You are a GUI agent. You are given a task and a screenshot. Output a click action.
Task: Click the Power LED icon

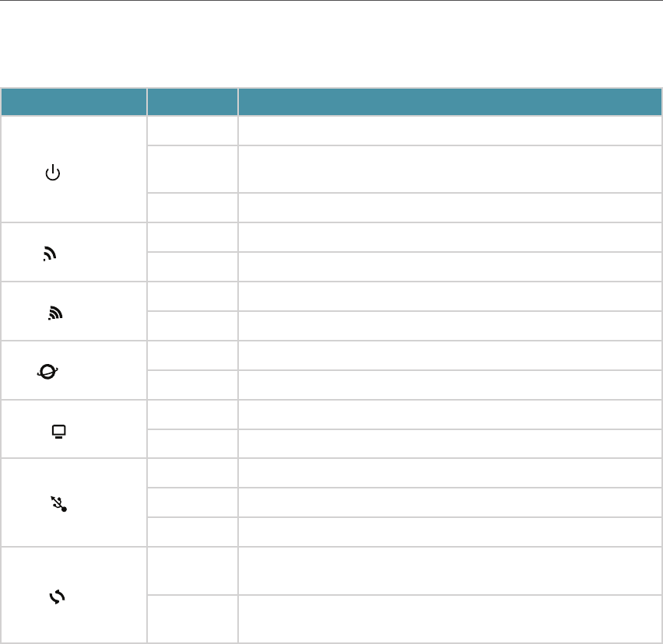point(52,173)
